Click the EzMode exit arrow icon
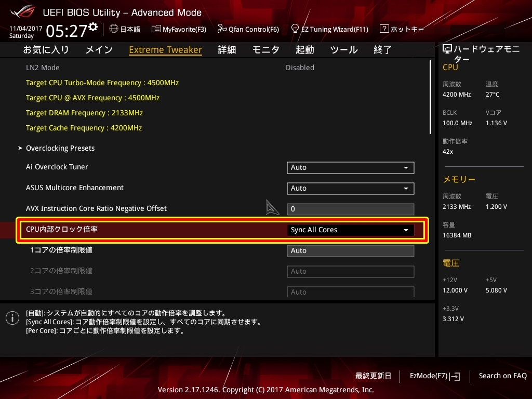 point(455,376)
